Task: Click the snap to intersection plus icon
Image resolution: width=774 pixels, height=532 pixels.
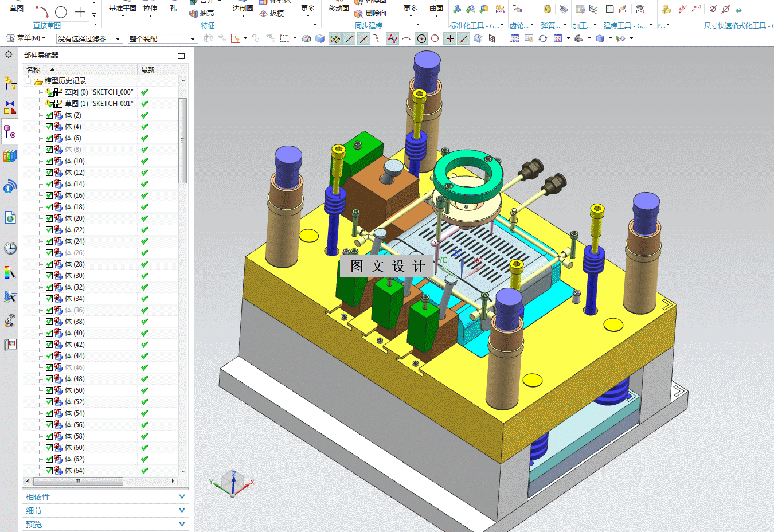Action: click(450, 38)
